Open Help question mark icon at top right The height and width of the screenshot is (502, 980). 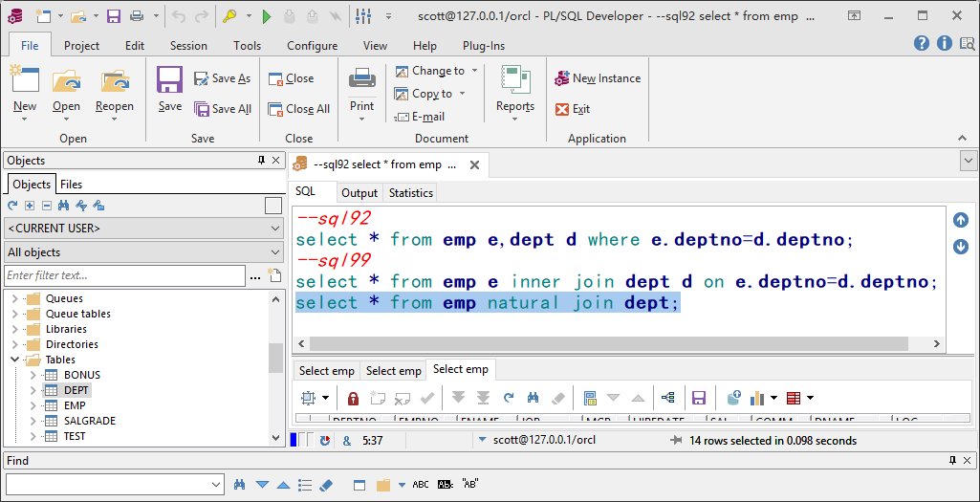(922, 43)
